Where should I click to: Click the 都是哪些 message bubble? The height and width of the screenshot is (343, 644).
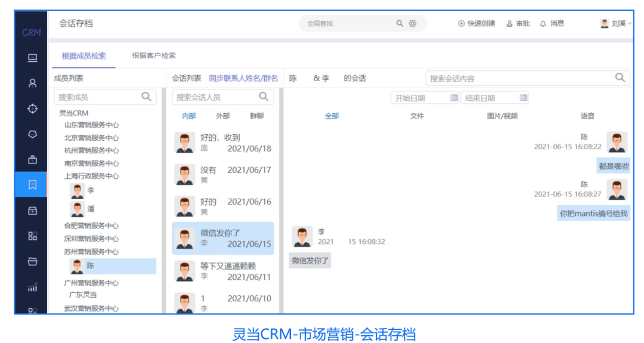614,166
